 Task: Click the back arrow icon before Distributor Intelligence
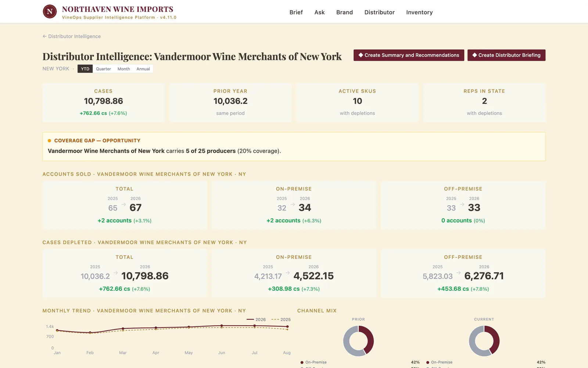pos(44,36)
